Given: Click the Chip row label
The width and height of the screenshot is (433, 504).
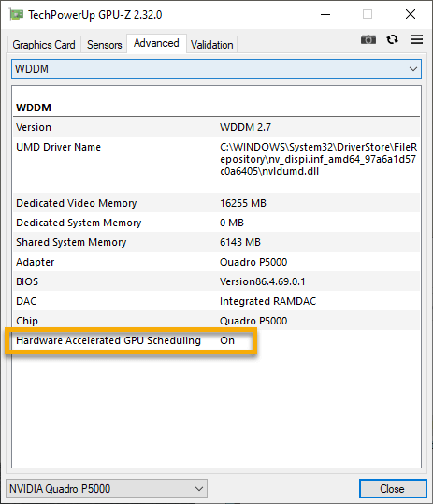Looking at the screenshot, I should tap(27, 321).
